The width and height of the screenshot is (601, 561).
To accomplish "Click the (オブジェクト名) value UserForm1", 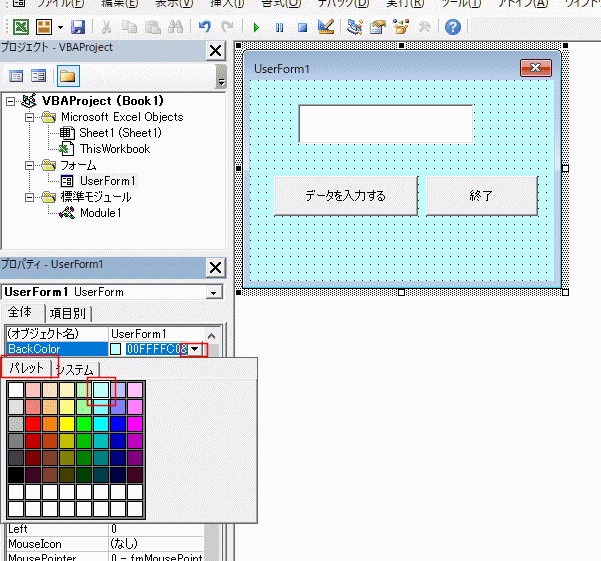I will coord(156,334).
